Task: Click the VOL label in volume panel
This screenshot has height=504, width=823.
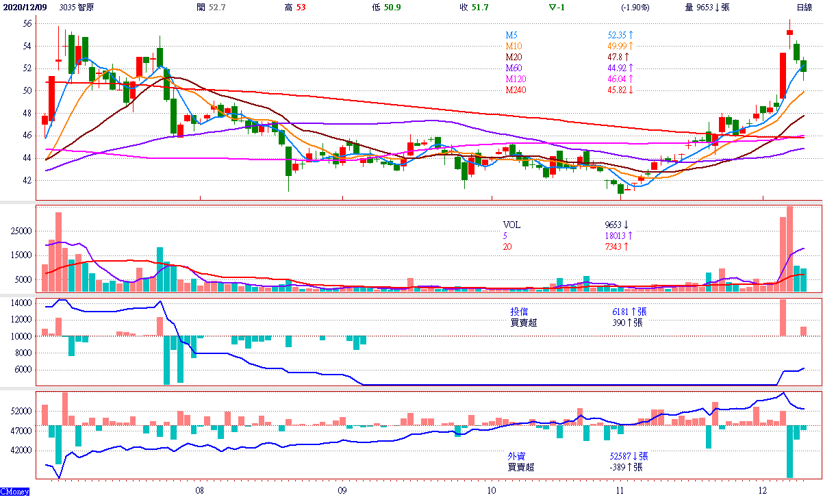Action: point(511,224)
